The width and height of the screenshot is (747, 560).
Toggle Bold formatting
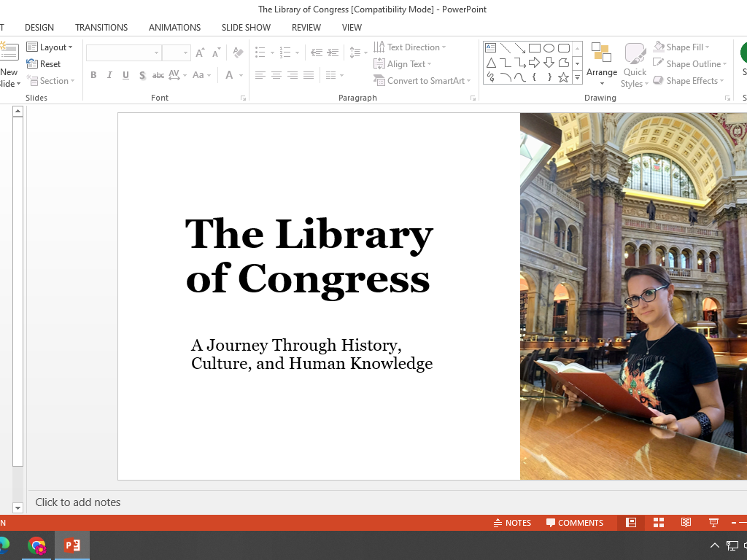(x=93, y=75)
